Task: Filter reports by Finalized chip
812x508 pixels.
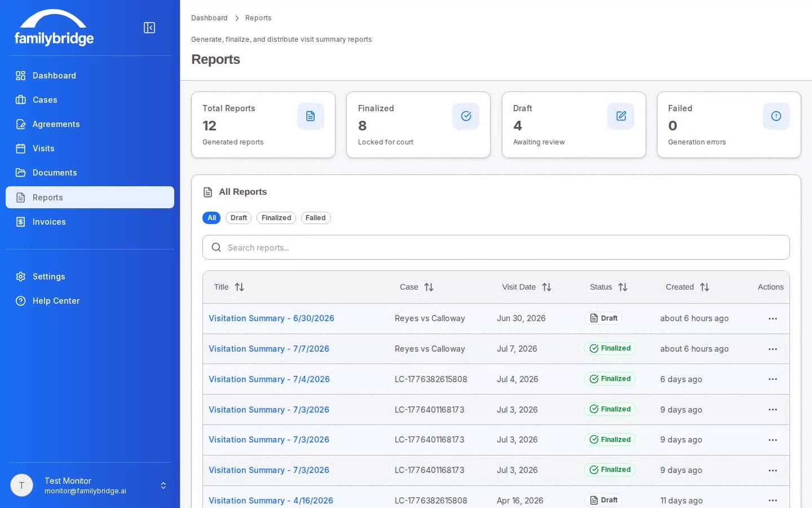Action: click(x=276, y=218)
